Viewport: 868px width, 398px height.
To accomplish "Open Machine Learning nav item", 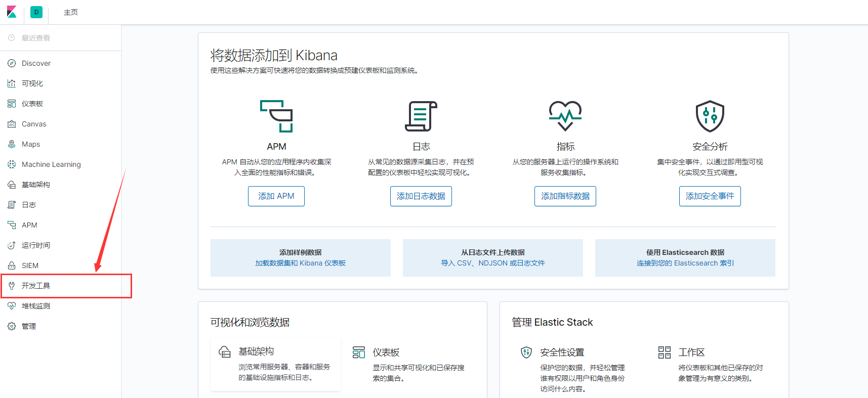I will [x=61, y=164].
